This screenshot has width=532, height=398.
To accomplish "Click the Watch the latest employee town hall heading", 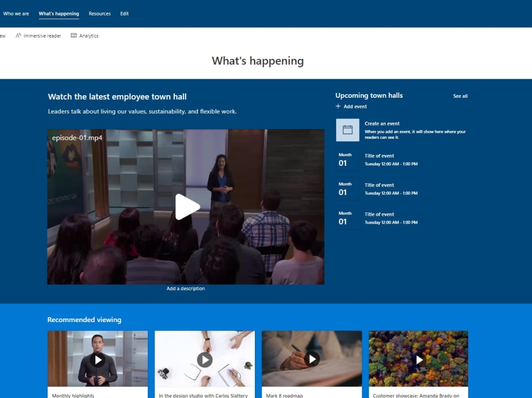I will point(117,97).
